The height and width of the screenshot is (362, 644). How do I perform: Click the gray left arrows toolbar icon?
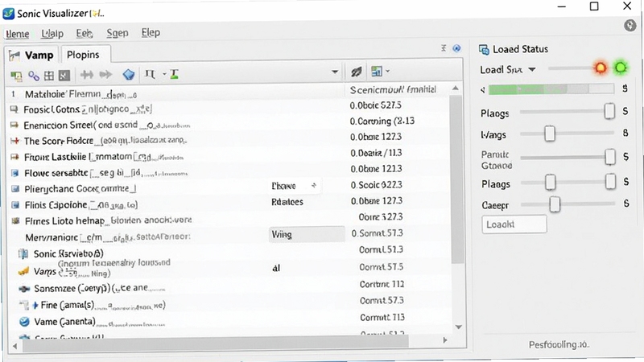[x=87, y=75]
